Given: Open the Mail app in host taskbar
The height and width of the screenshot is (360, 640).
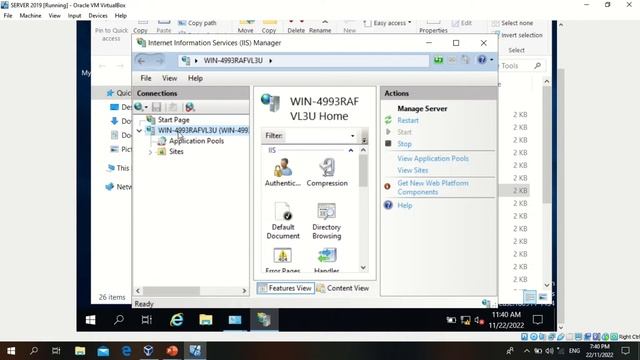Looking at the screenshot, I should click(103, 351).
